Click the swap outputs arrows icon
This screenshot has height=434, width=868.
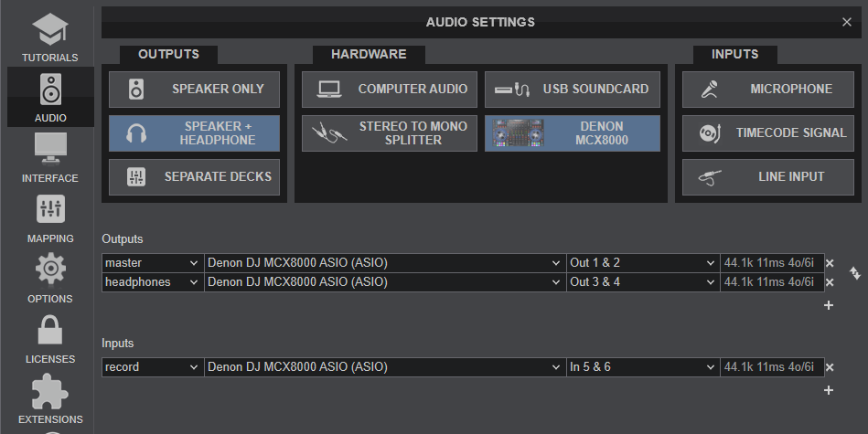pos(855,272)
